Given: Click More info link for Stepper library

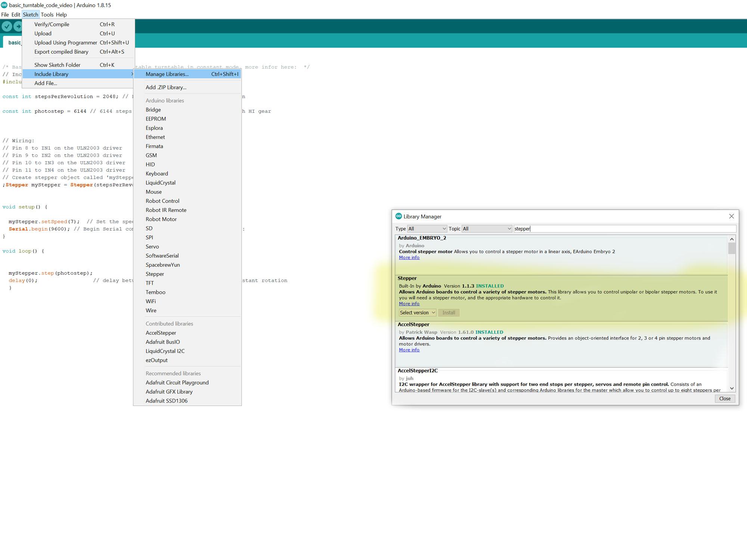Looking at the screenshot, I should [x=409, y=304].
